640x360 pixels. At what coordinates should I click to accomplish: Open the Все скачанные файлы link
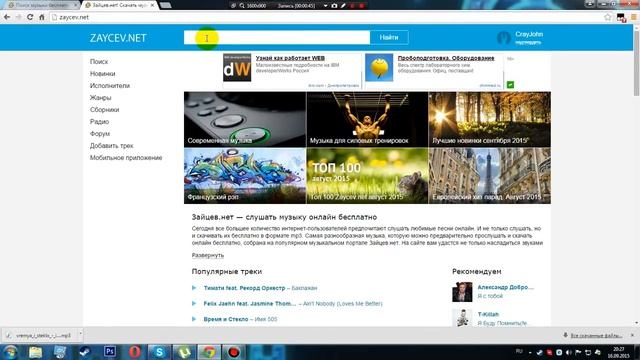(x=596, y=336)
